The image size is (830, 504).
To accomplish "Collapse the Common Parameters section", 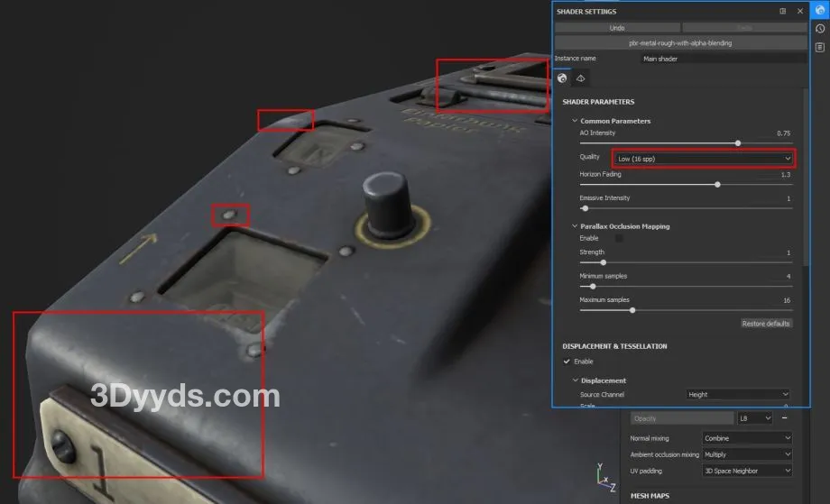I will click(x=575, y=121).
